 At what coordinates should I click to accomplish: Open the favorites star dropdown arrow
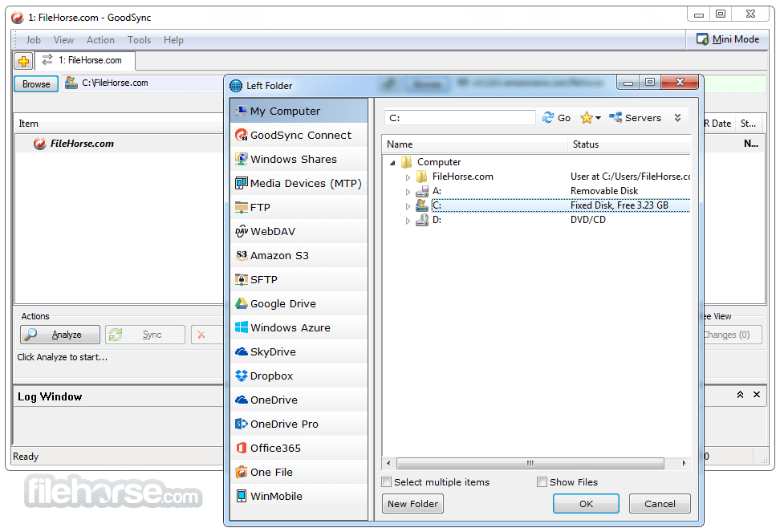(599, 118)
